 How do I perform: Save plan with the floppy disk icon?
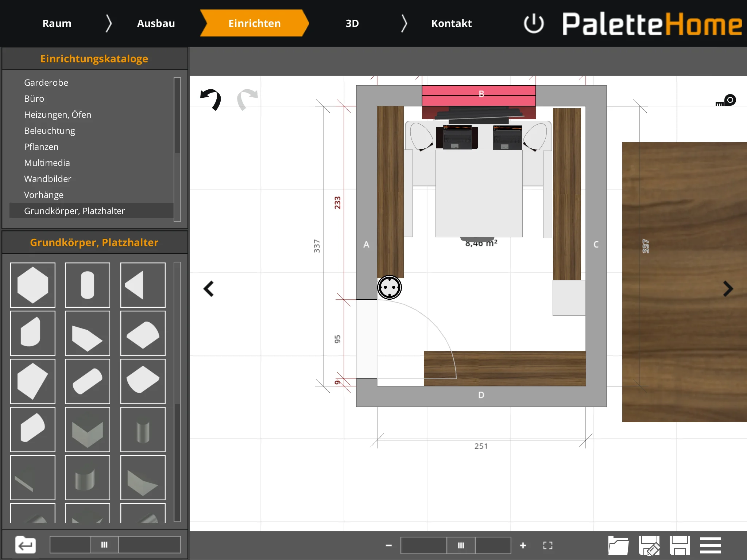[x=680, y=545]
